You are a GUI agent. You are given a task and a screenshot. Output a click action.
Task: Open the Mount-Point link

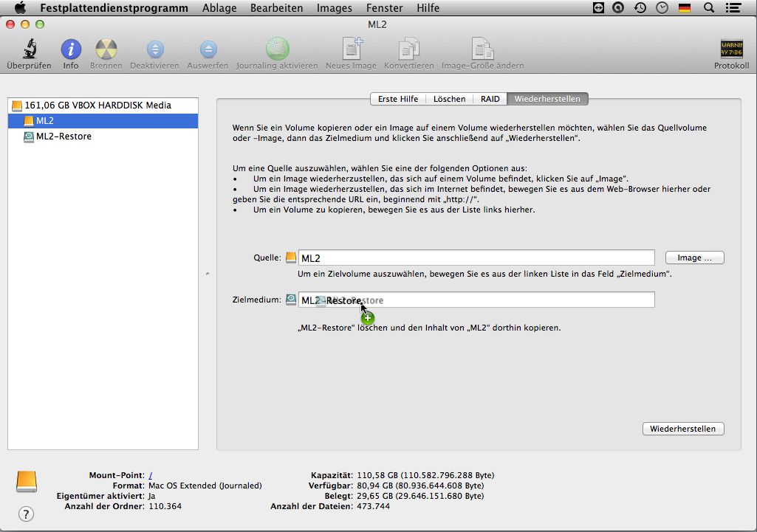[151, 475]
